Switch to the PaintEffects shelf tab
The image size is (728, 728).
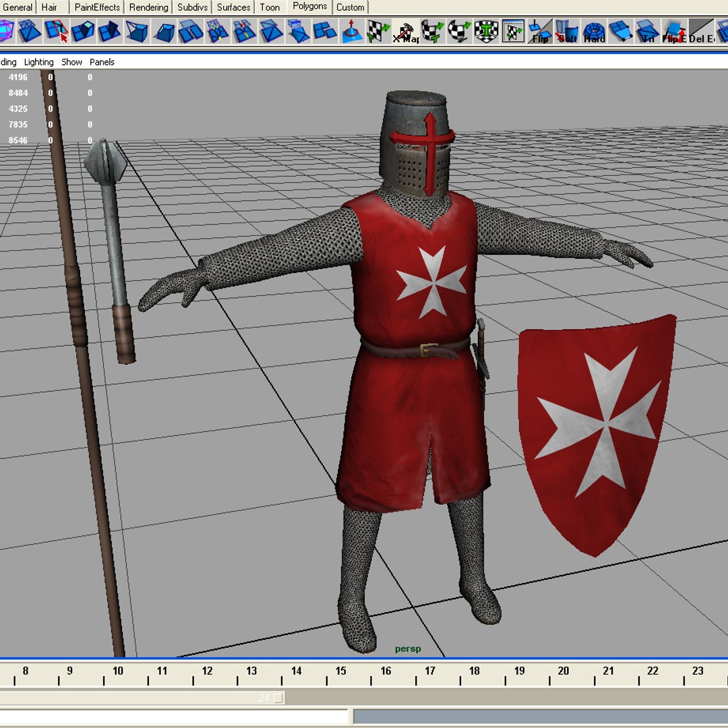click(x=97, y=7)
